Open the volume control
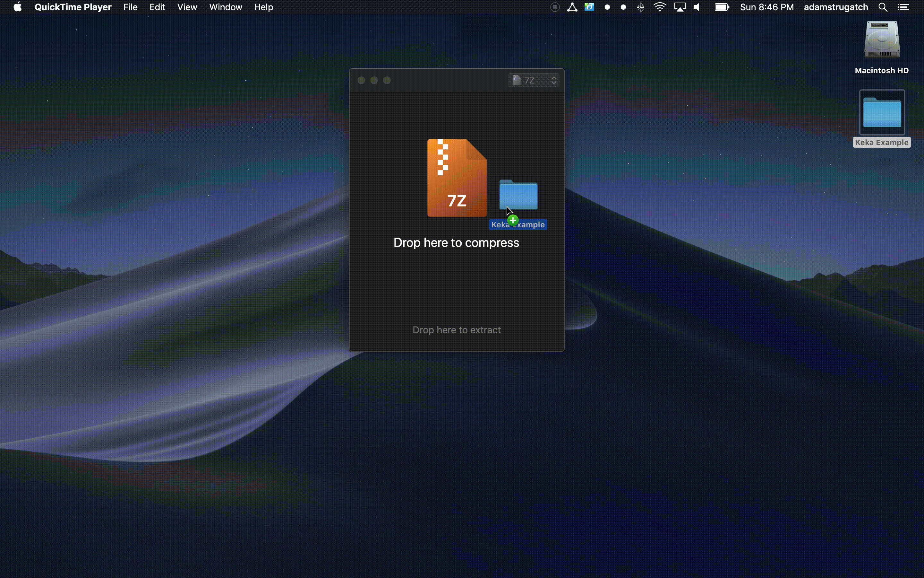924x578 pixels. coord(697,7)
